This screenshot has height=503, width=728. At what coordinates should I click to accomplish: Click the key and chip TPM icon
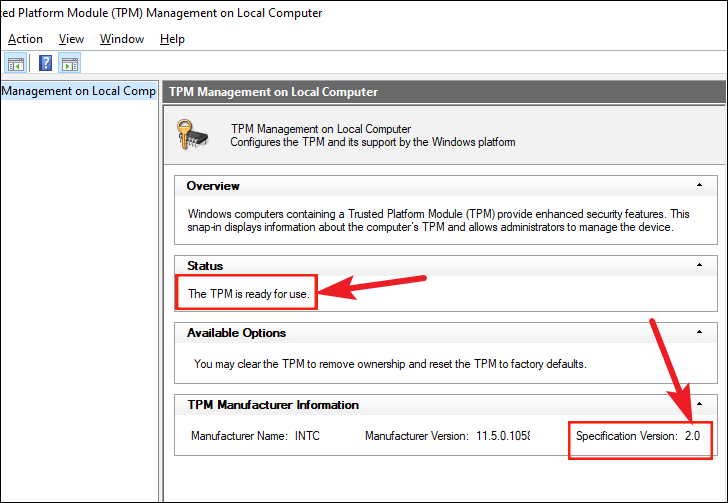[x=193, y=135]
